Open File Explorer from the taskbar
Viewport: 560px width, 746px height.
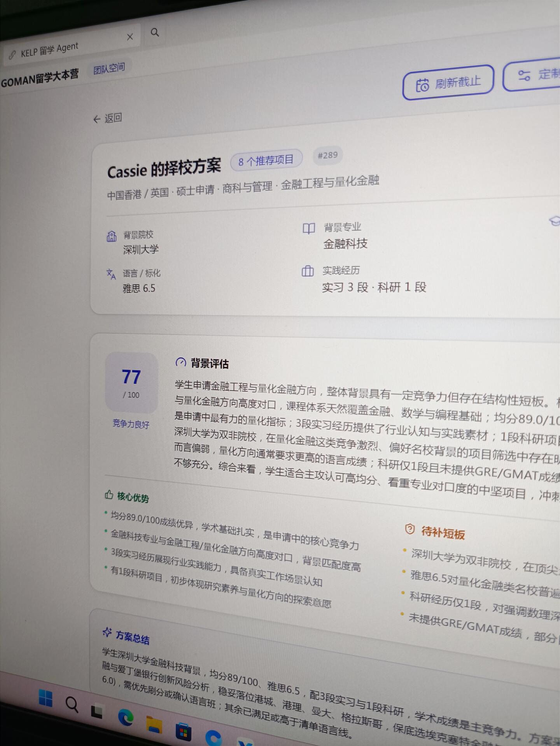tap(154, 725)
